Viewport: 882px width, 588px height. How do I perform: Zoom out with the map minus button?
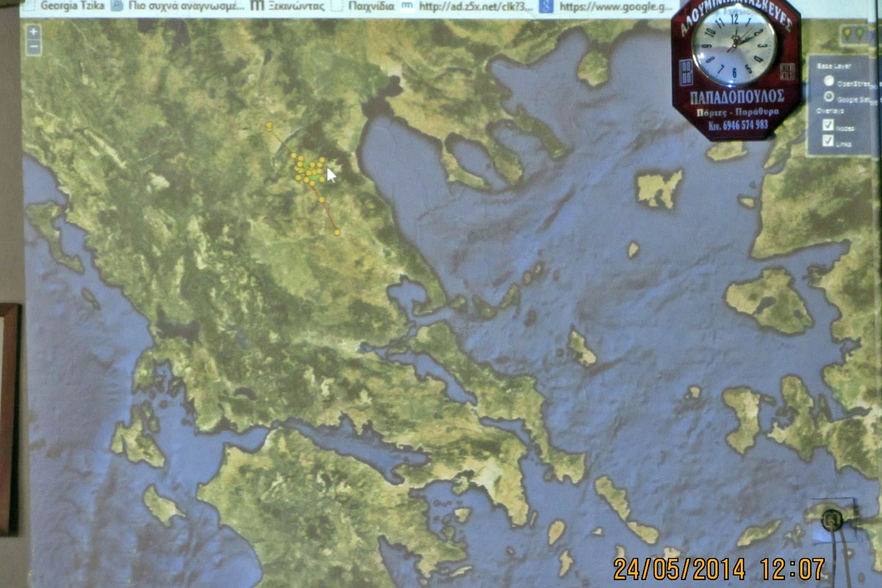click(34, 47)
